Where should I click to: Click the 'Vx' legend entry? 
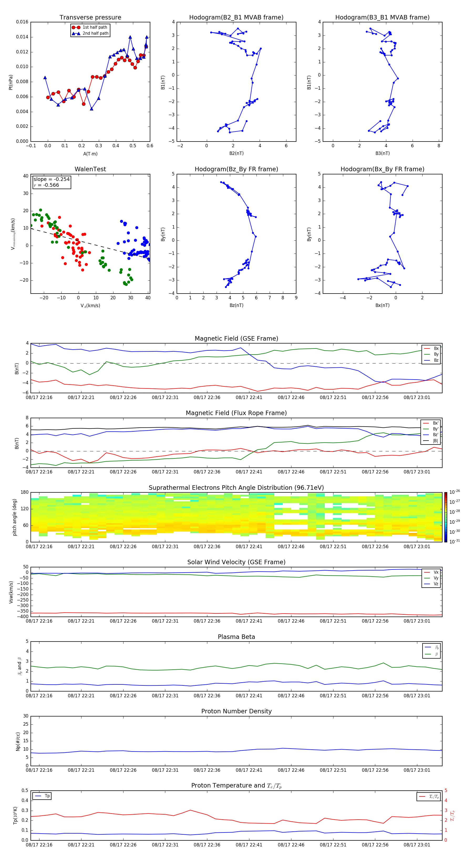[431, 572]
